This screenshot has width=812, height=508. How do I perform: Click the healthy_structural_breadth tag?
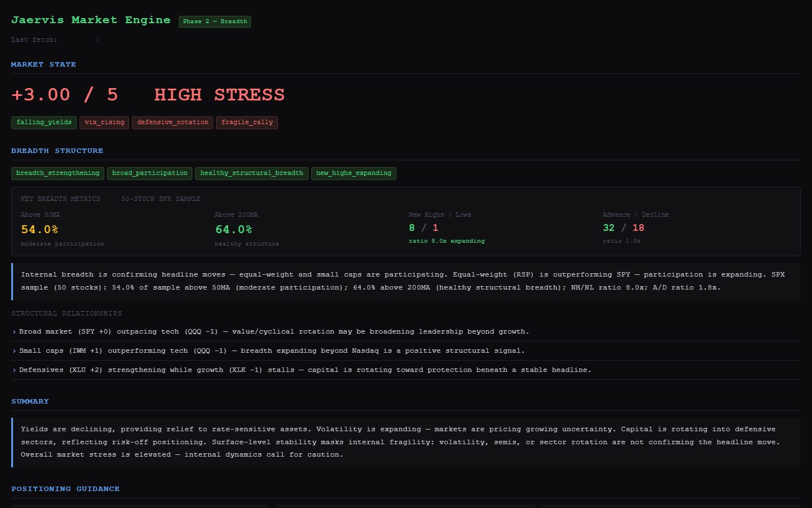tap(251, 173)
